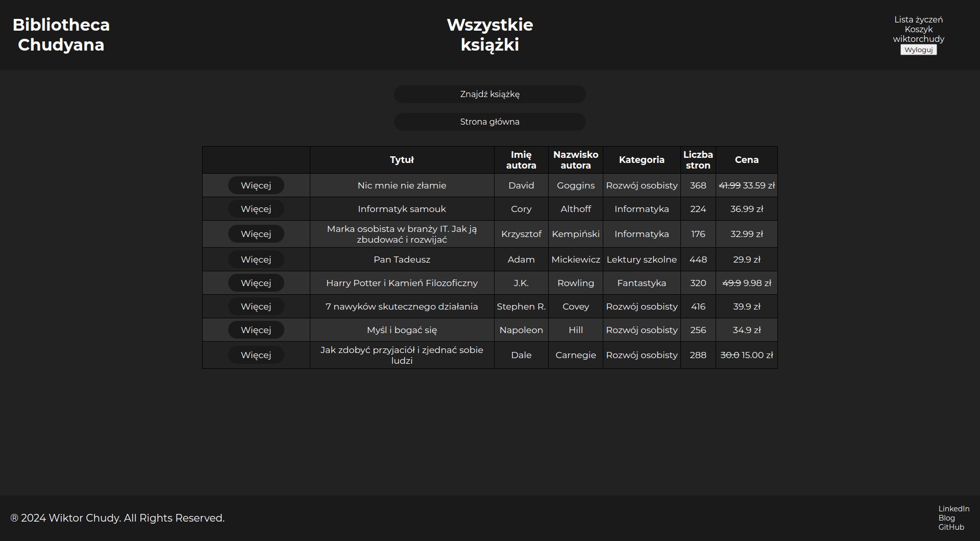Open Więcej for Harry Potter i Kamień Filozoficzny
Screen dimensions: 980x541
coord(256,283)
